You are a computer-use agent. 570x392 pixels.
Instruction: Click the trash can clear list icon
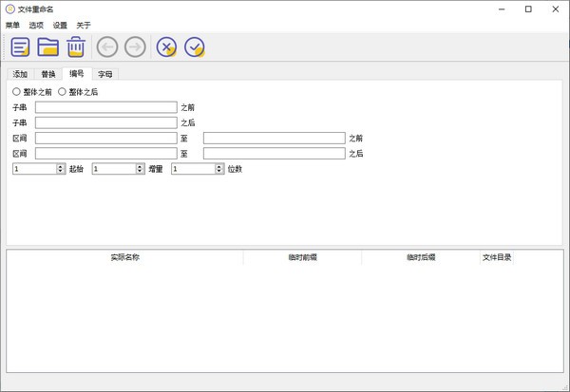click(x=76, y=47)
